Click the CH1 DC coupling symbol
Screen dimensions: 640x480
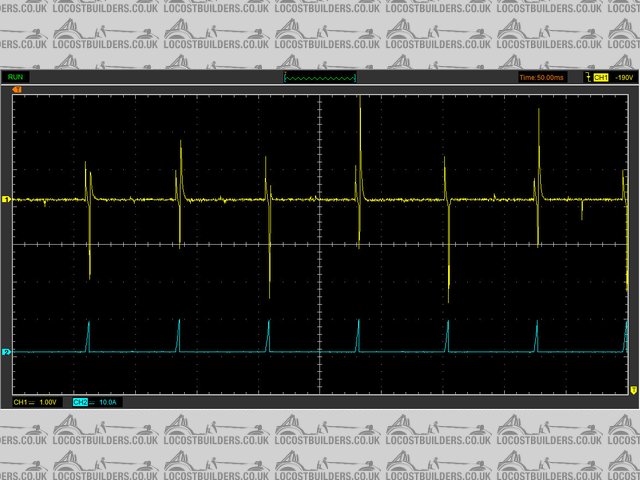point(32,402)
